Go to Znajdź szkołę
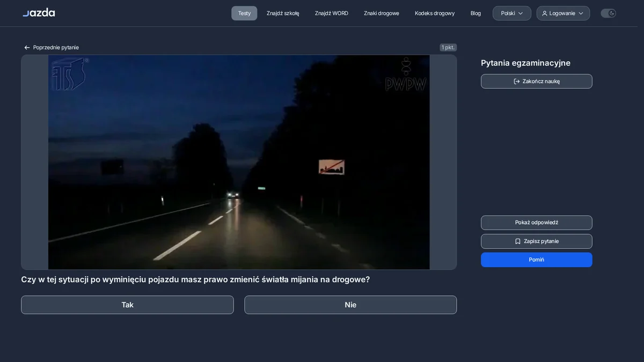The height and width of the screenshot is (362, 644). [283, 13]
